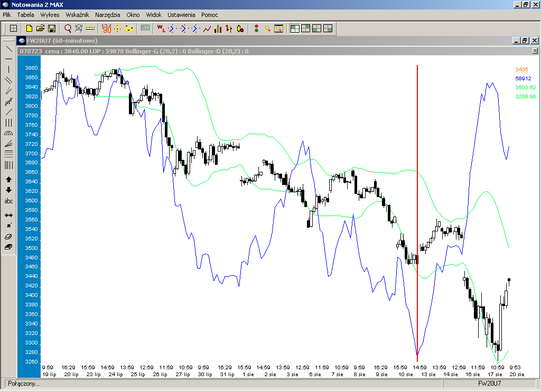Open the Plik menu
The height and width of the screenshot is (392, 541).
click(7, 15)
